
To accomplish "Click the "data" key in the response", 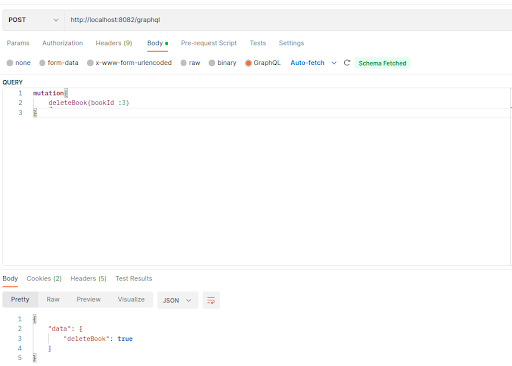I will coord(60,329).
